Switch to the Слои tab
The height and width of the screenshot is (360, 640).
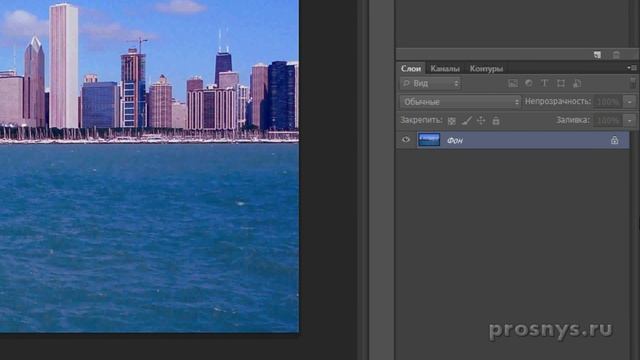(x=411, y=69)
